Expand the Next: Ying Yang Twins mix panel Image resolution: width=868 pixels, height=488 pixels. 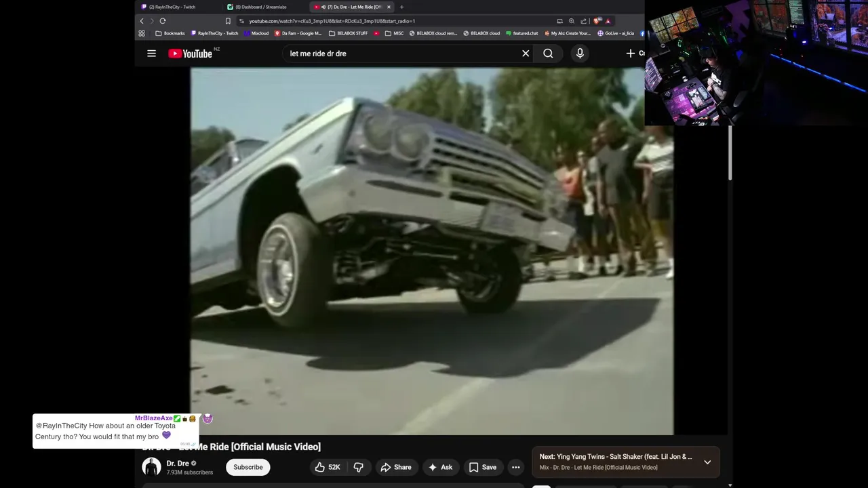point(707,462)
